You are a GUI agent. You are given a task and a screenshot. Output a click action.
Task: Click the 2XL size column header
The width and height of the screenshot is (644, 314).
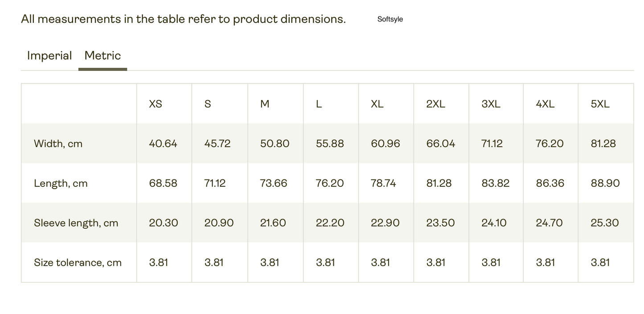435,104
